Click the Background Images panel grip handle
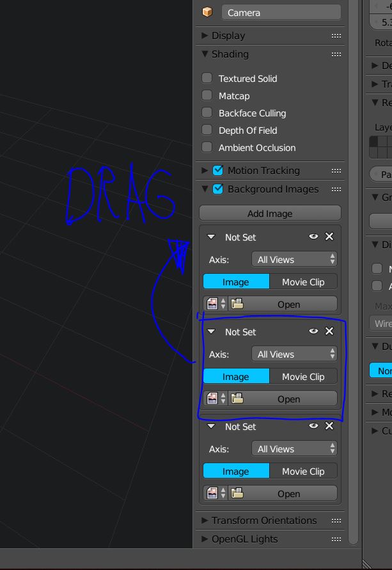Viewport: 392px width, 570px height. tap(336, 189)
